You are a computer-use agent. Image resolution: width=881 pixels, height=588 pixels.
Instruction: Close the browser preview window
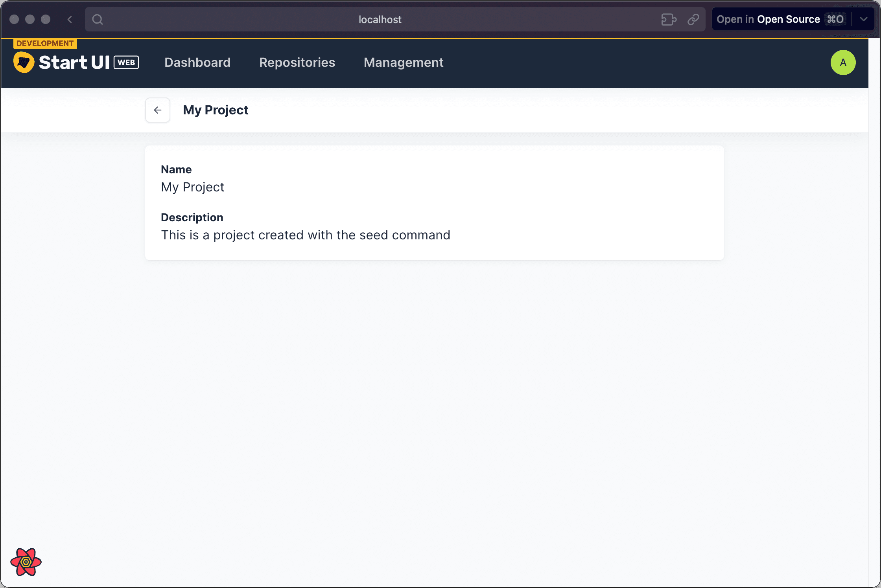[14, 19]
